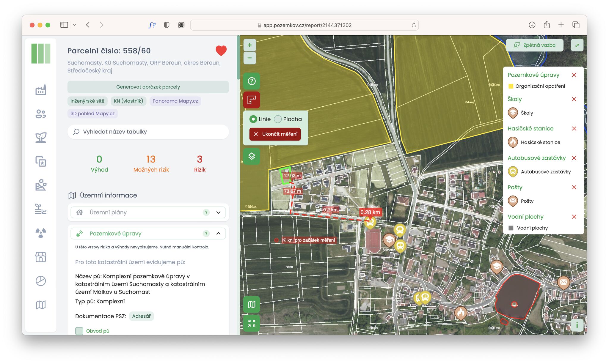Toggle Safari sidebar icon
The height and width of the screenshot is (364, 609).
pyautogui.click(x=64, y=25)
